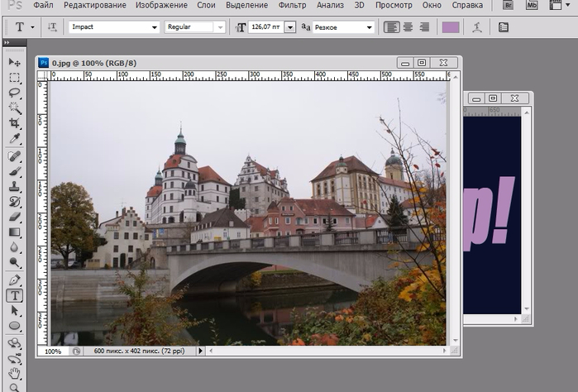578x392 pixels.
Task: Open the Слои menu
Action: click(x=206, y=6)
